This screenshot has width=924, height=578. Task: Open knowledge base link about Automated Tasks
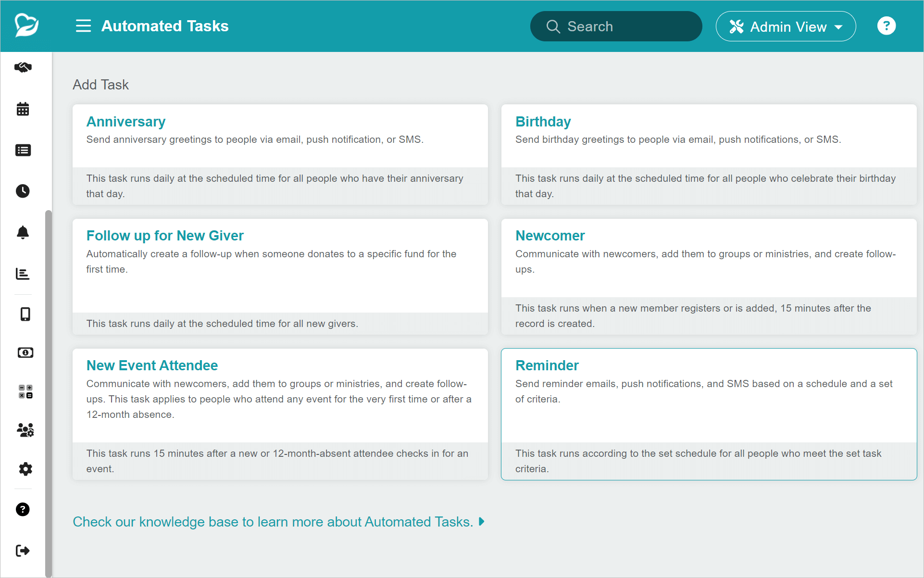pyautogui.click(x=278, y=522)
